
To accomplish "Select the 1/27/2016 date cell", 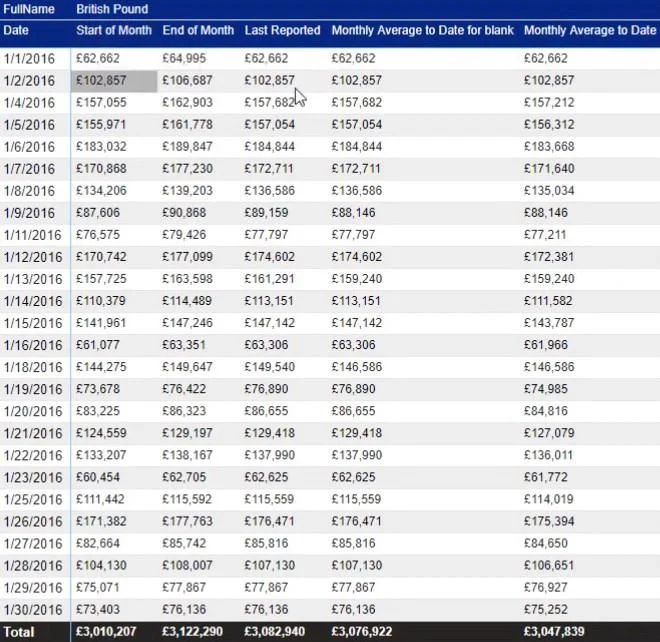I will (33, 543).
